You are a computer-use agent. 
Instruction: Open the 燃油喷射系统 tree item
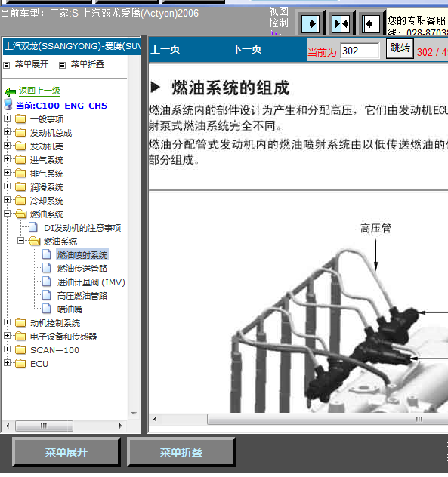[82, 254]
